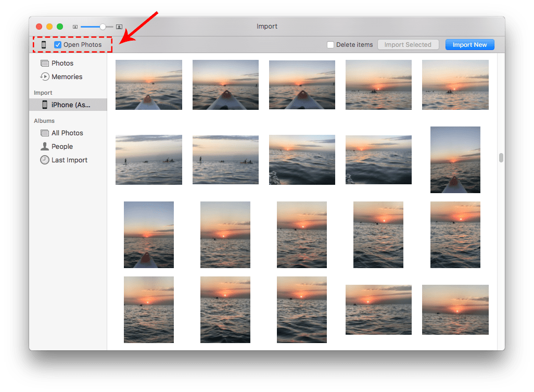Viewport: 534px width, 392px height.
Task: Click the thumbnail zoom slider handle
Action: (x=103, y=27)
